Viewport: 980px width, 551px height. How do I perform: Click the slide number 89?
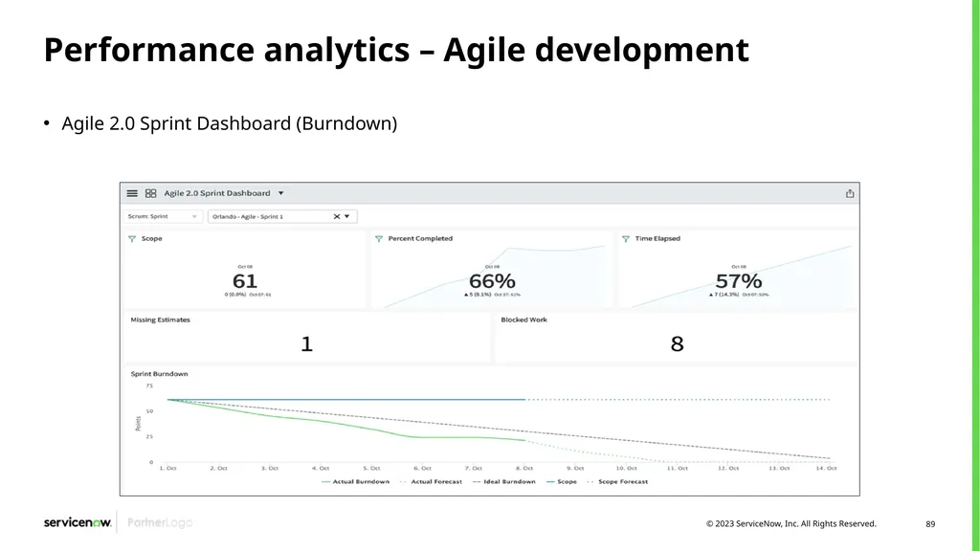pyautogui.click(x=930, y=524)
